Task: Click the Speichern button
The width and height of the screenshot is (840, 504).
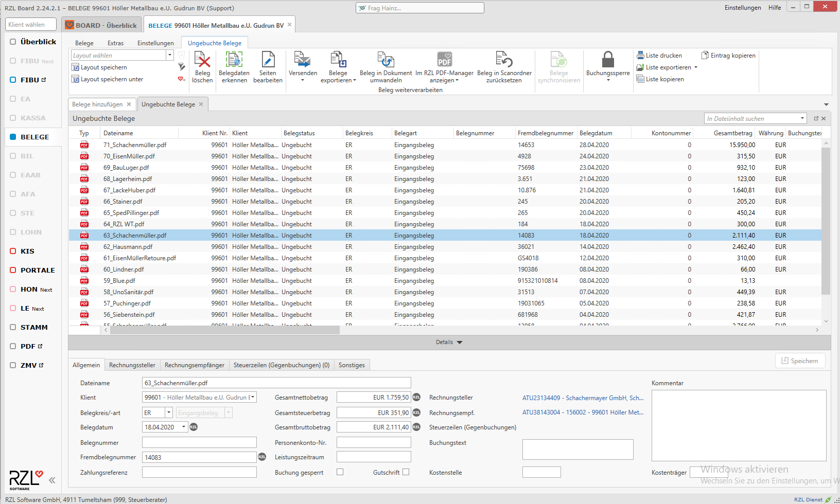Action: (800, 361)
